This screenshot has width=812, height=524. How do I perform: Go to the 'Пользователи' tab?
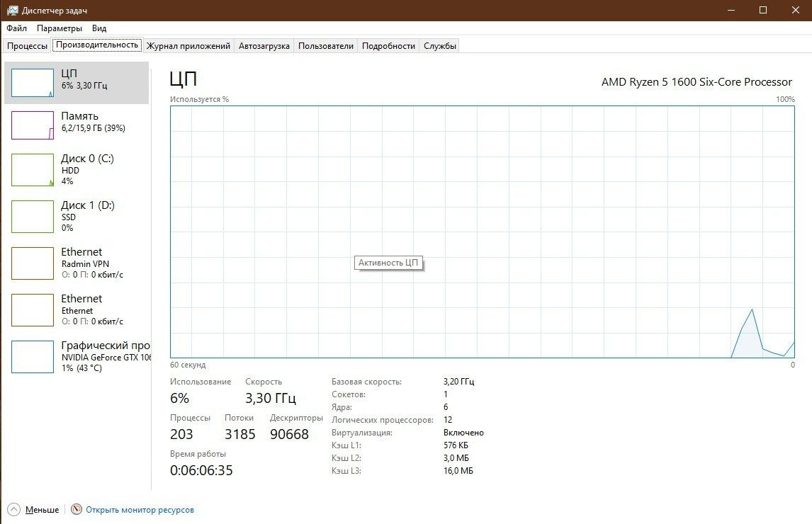click(326, 46)
